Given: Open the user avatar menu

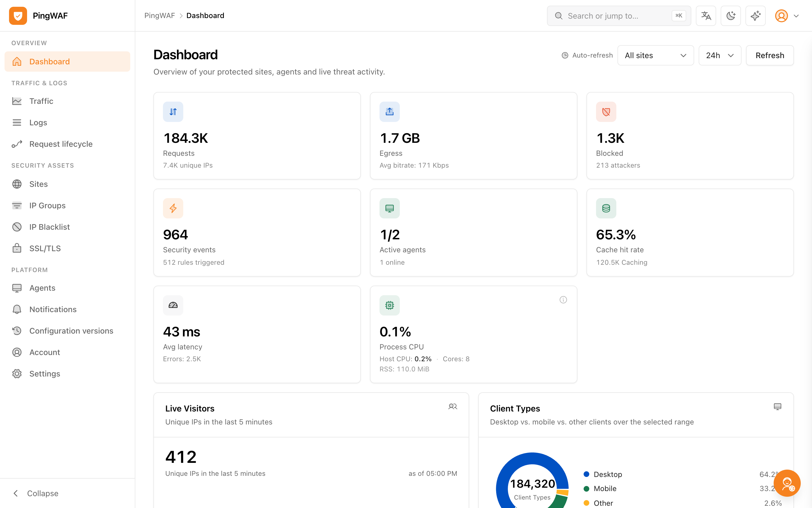Looking at the screenshot, I should pyautogui.click(x=787, y=16).
